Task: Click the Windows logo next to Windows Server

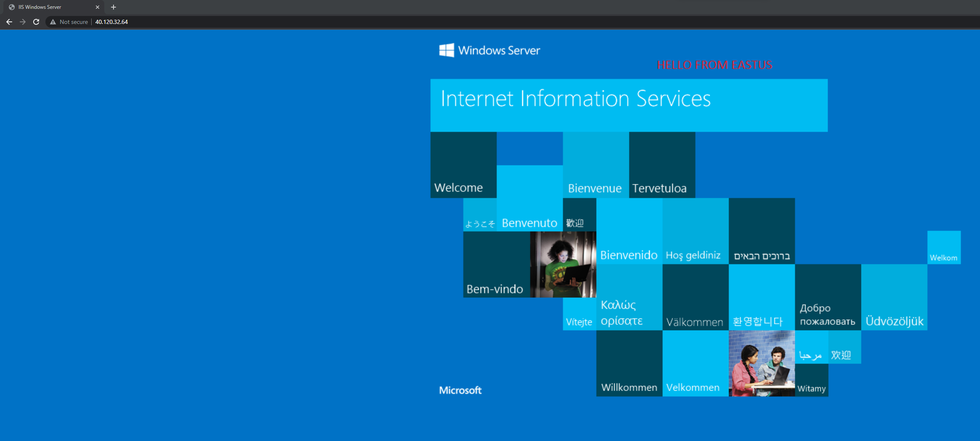Action: pyautogui.click(x=446, y=50)
